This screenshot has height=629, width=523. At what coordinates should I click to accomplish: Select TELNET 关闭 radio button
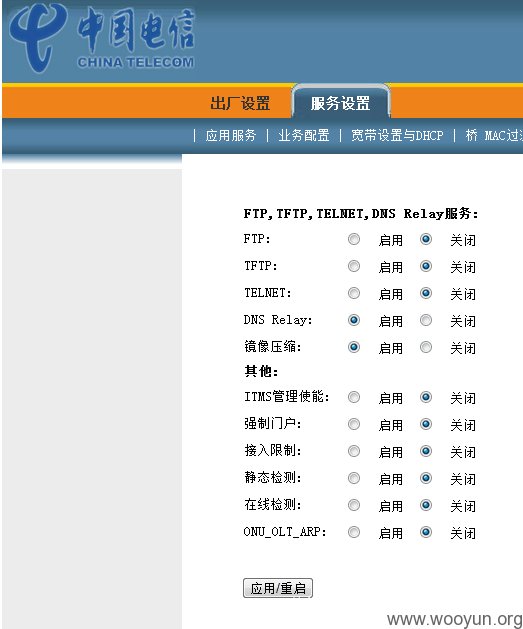click(x=426, y=293)
